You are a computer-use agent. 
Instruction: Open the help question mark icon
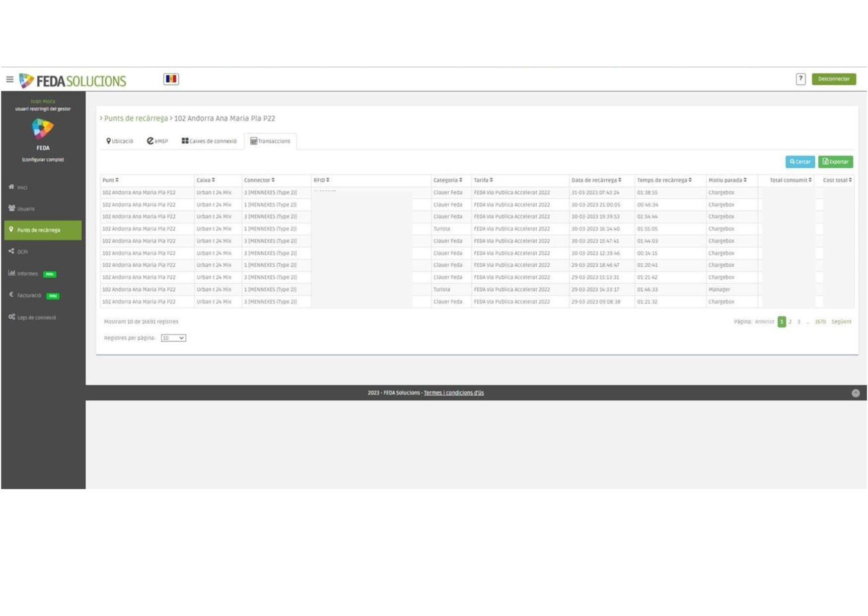pyautogui.click(x=800, y=79)
